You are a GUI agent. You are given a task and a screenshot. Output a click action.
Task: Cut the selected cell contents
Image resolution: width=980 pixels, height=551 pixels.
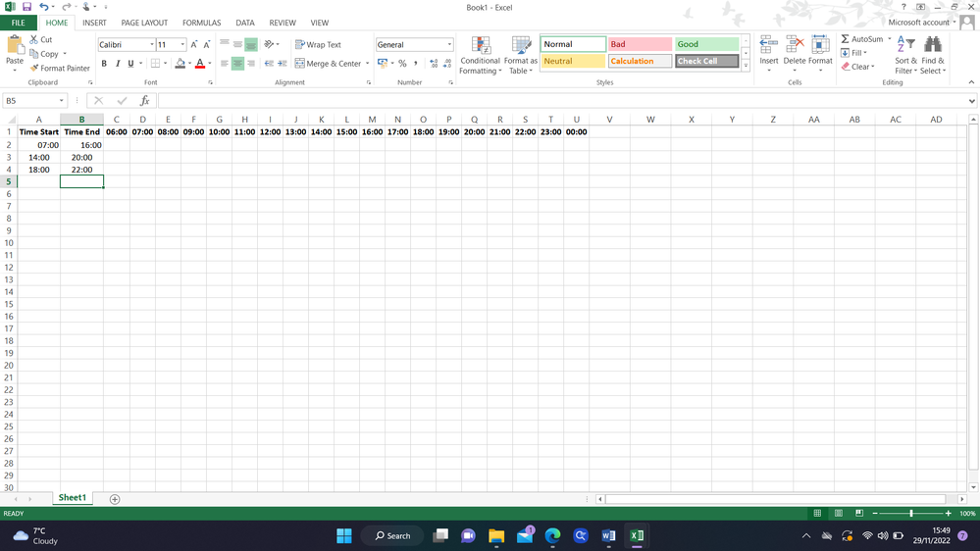pos(41,39)
